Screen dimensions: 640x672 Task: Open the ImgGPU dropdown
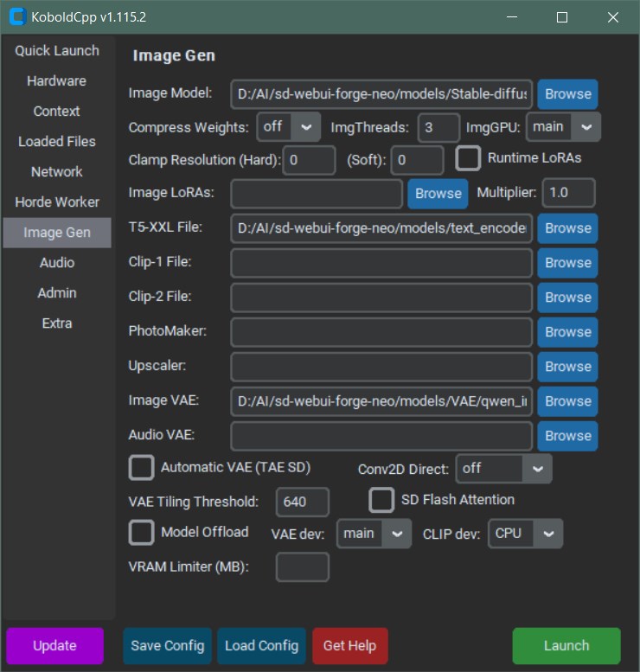coord(563,127)
